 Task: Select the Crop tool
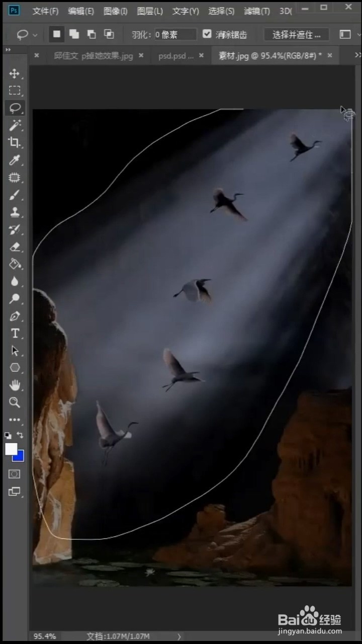(x=15, y=142)
